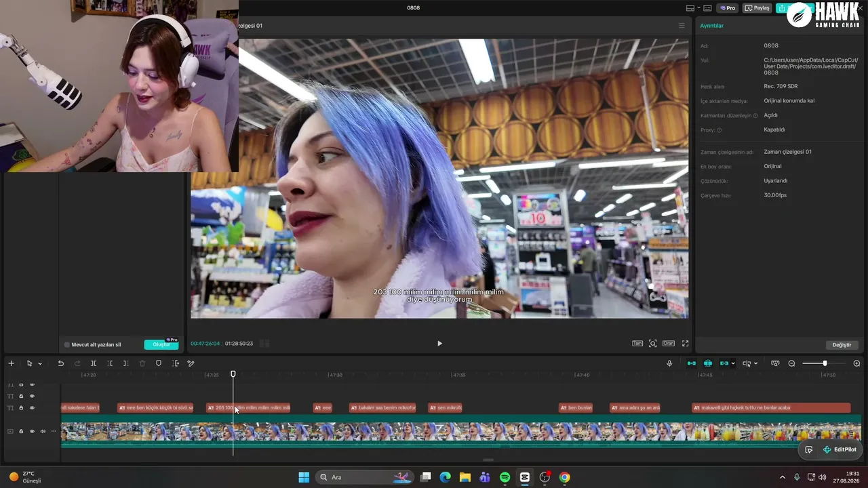Click the bracket-and-arrow tool beside the marker icon
The width and height of the screenshot is (868, 488).
click(176, 363)
